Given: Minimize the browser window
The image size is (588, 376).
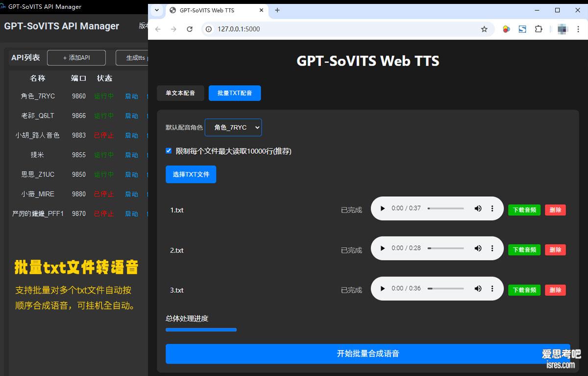Looking at the screenshot, I should coord(538,10).
